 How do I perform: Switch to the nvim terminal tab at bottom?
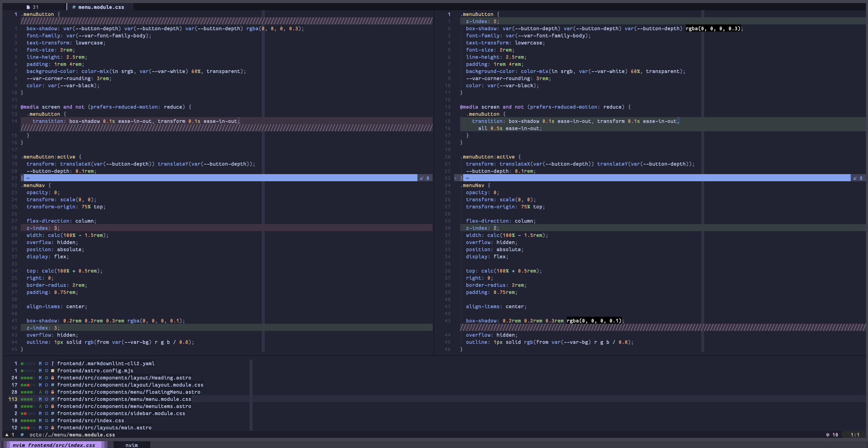pyautogui.click(x=132, y=445)
